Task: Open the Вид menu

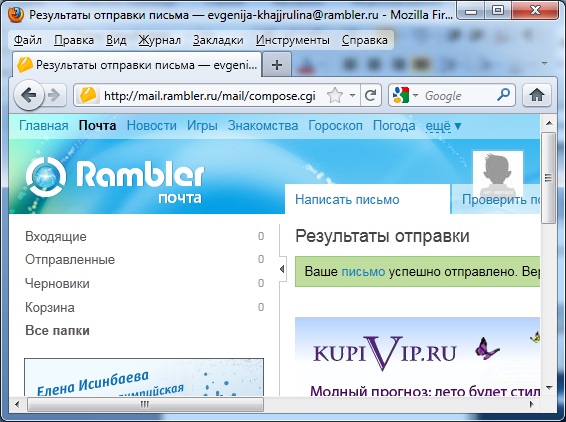Action: pos(116,40)
